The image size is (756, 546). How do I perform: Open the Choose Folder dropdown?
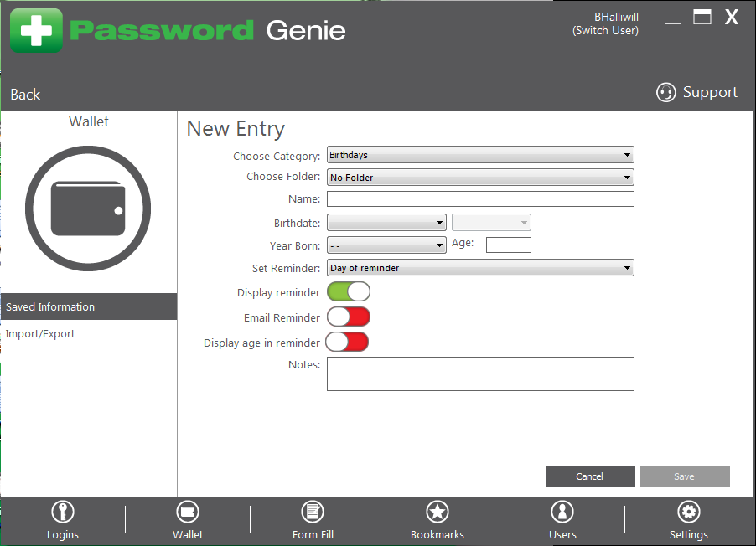click(480, 178)
